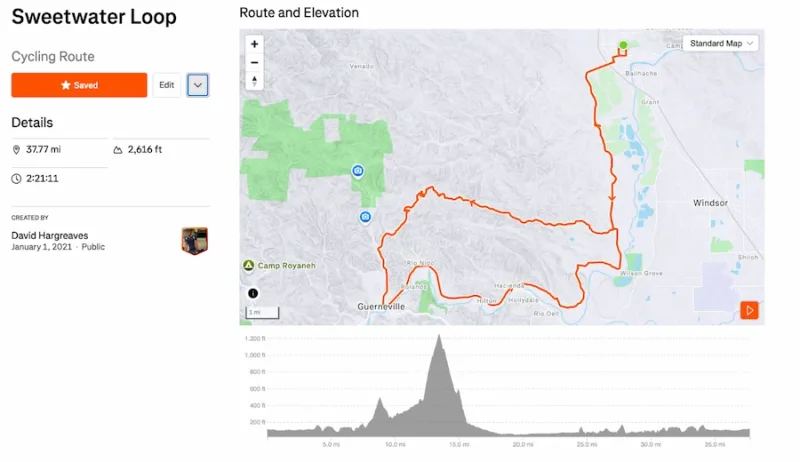Open David Hargreaves' profile link
The image size is (800, 462).
(x=50, y=235)
